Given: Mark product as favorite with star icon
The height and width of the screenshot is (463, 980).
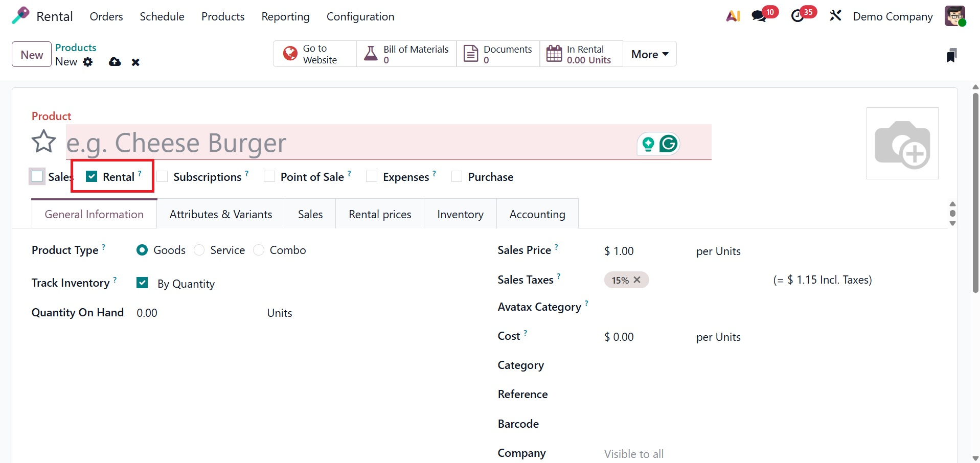Looking at the screenshot, I should click(43, 142).
